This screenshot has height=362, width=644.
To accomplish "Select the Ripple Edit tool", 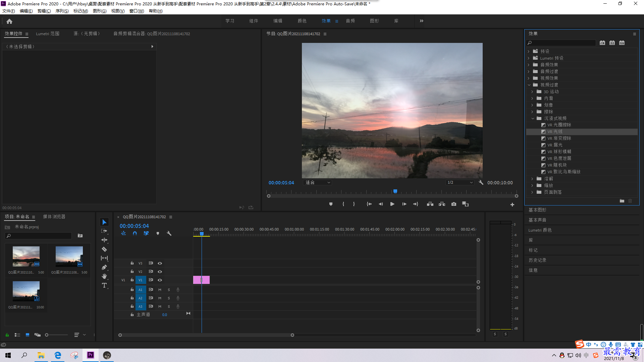I will pos(104,240).
